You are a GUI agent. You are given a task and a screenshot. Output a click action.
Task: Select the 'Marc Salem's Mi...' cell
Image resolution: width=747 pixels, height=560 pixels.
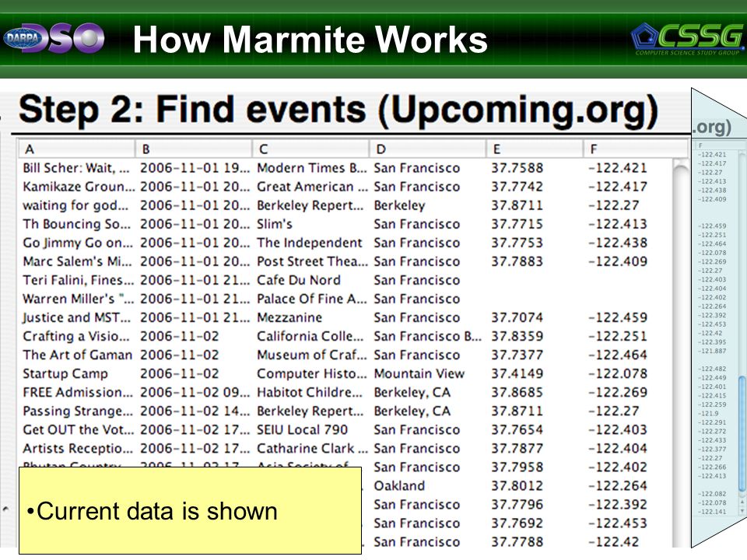[77, 261]
